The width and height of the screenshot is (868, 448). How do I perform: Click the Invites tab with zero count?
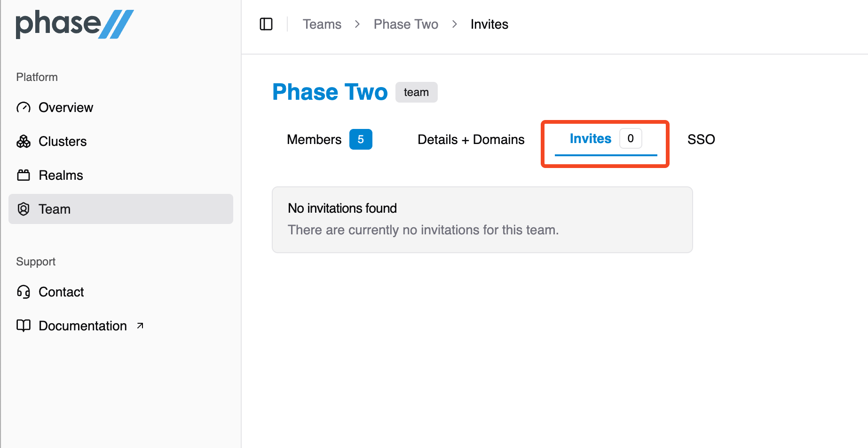point(590,138)
